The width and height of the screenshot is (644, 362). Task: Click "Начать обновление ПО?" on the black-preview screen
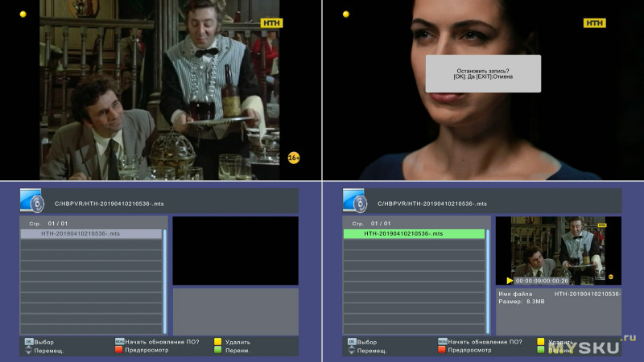pos(162,341)
